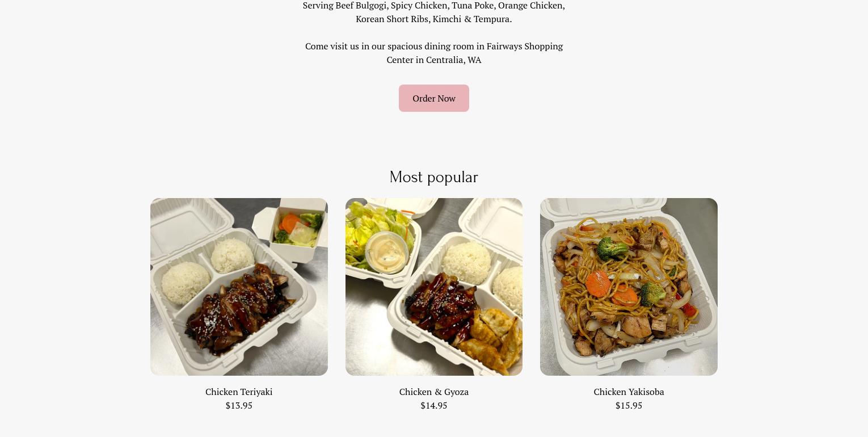
Task: Select the Chicken Teriyaki item name
Action: [239, 392]
